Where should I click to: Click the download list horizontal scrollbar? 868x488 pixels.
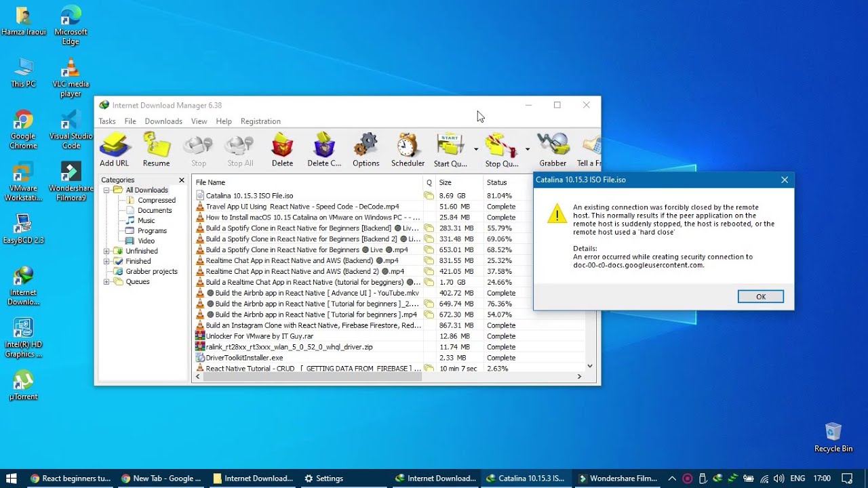[x=313, y=377]
